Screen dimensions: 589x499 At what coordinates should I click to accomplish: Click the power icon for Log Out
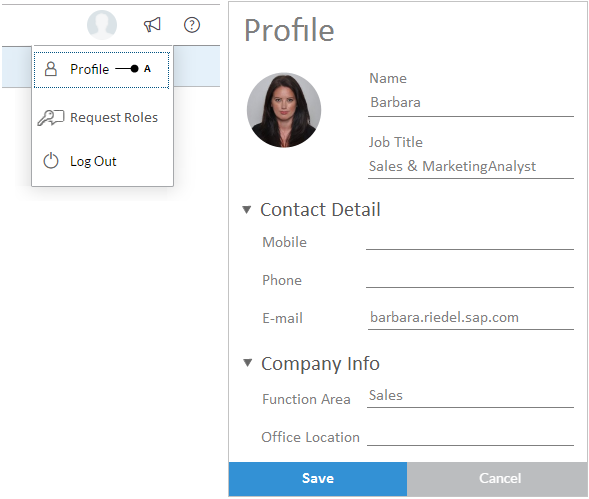(51, 161)
